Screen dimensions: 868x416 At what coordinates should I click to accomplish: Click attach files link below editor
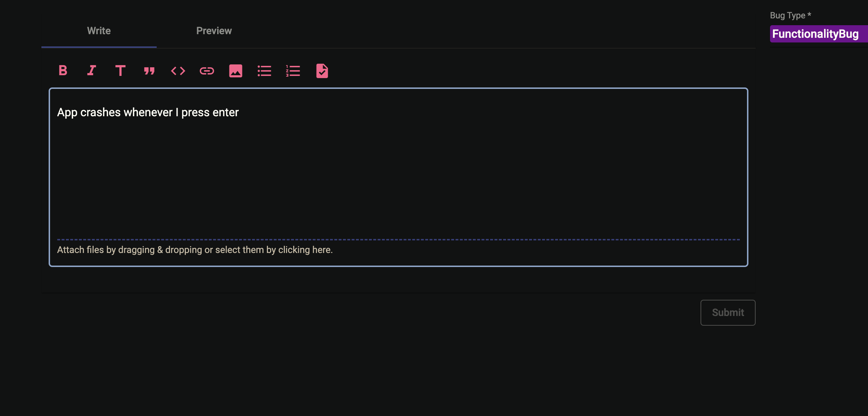(x=195, y=250)
